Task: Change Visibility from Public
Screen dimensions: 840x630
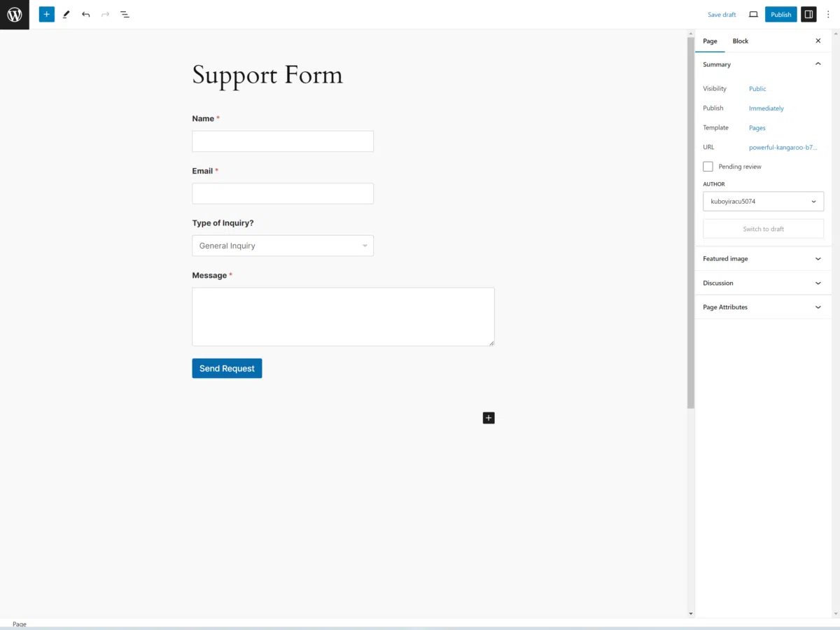Action: (x=757, y=88)
